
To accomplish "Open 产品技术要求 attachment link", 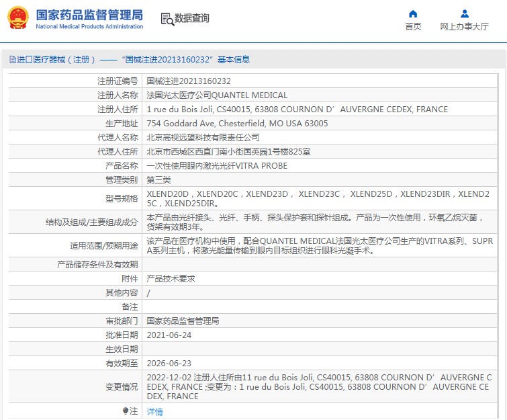I will point(171,279).
